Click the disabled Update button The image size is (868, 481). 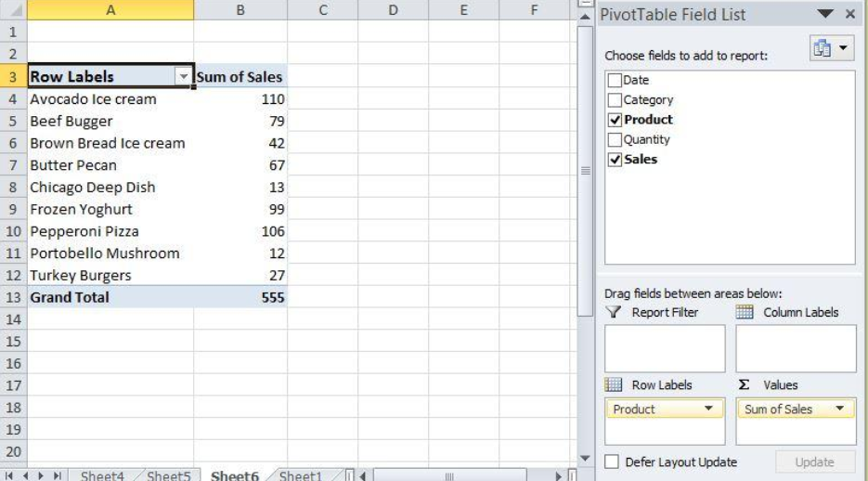(814, 462)
